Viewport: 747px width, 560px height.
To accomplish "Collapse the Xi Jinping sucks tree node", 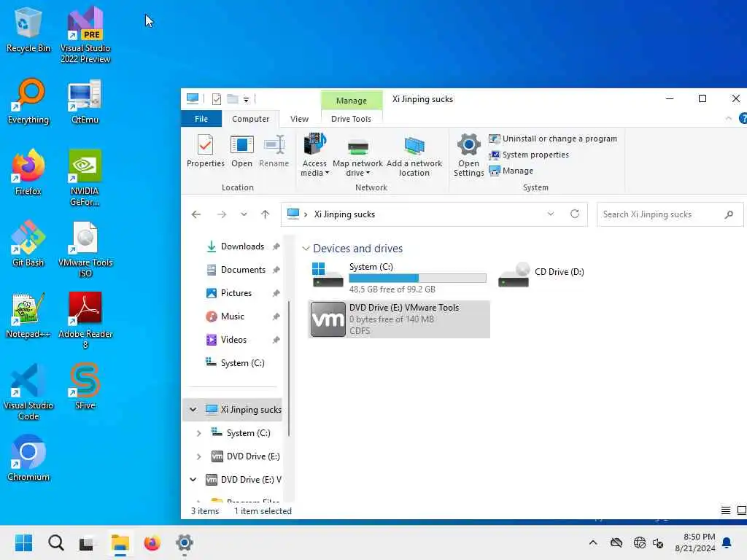I will coord(193,410).
